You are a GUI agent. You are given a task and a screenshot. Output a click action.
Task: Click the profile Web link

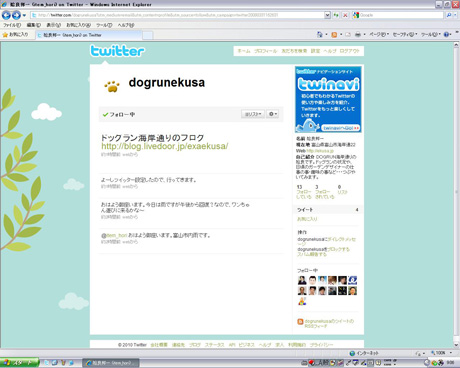coord(320,151)
